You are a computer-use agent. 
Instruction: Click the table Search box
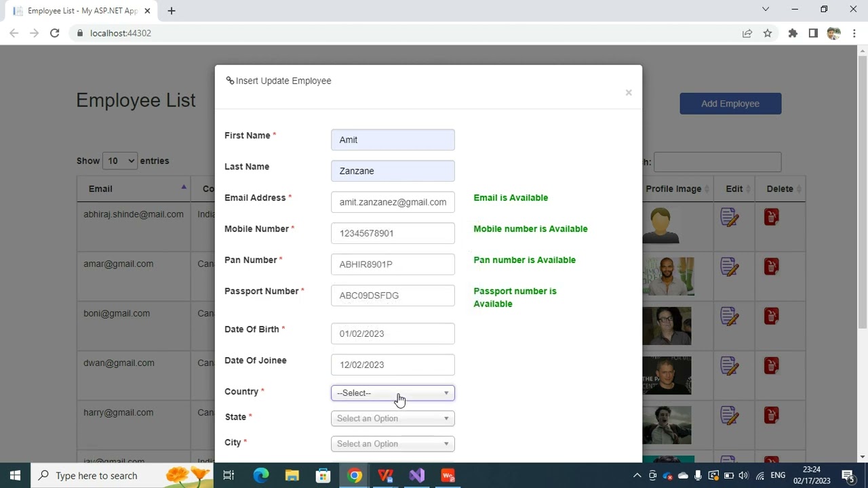click(x=717, y=162)
